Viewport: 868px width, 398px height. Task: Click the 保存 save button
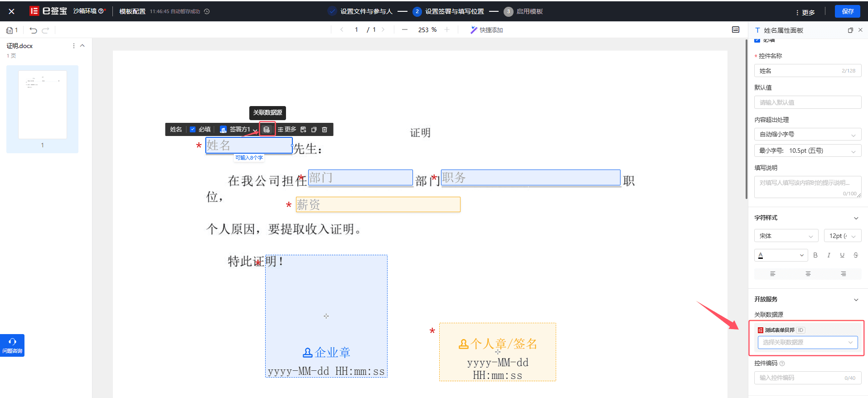848,11
